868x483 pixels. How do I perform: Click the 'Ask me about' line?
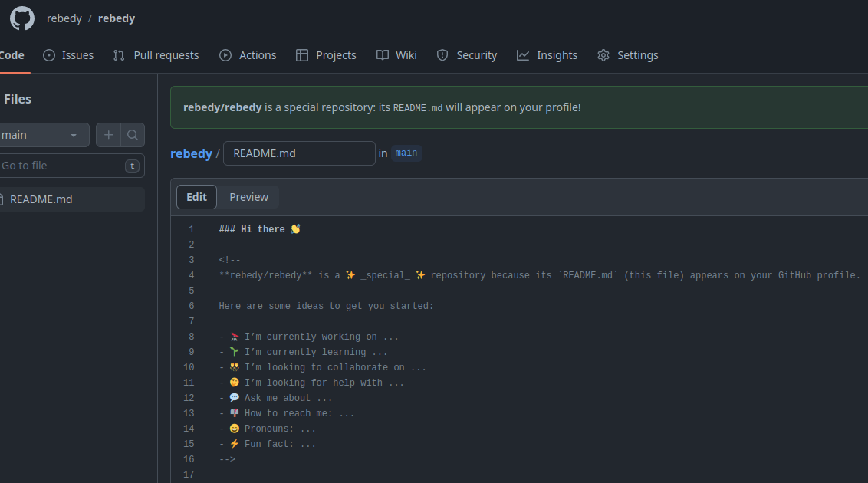pos(275,398)
